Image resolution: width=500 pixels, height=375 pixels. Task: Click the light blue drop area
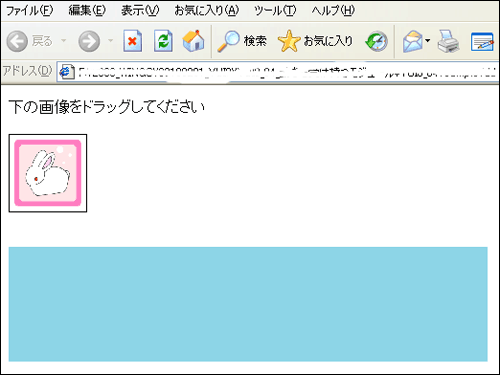[248, 304]
